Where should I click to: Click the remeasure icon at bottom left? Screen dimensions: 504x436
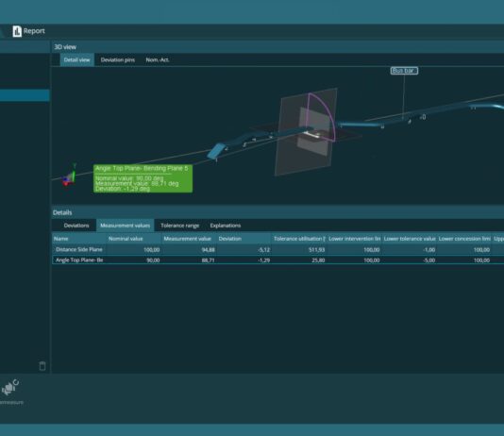pyautogui.click(x=10, y=388)
